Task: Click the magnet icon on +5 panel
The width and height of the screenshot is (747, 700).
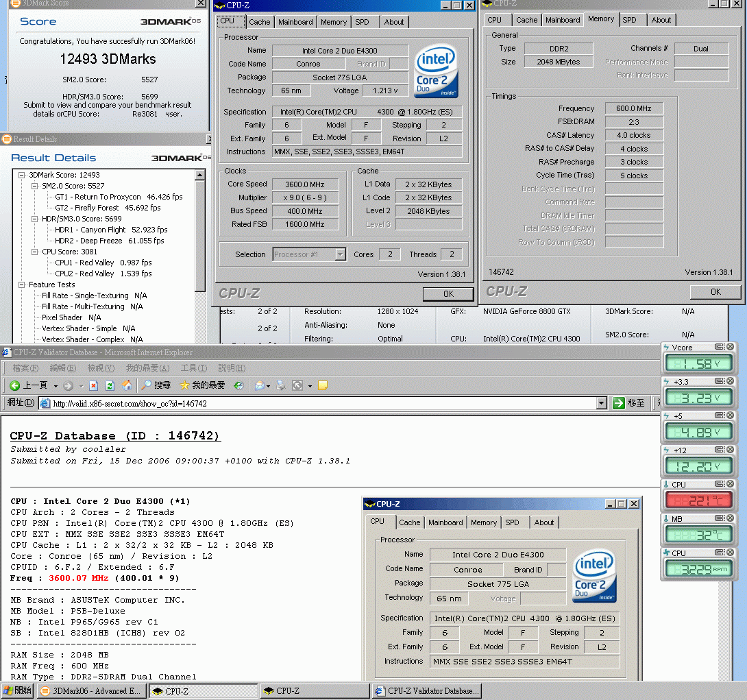Action: pos(720,415)
